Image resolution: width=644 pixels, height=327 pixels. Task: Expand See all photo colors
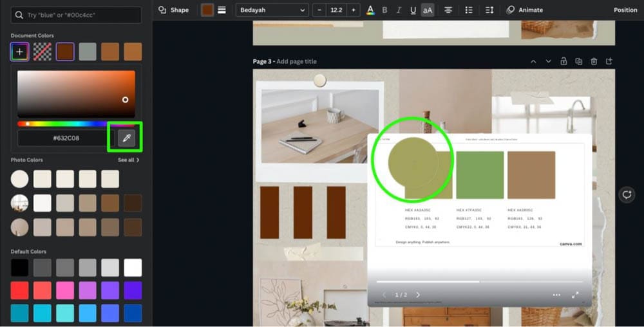pyautogui.click(x=128, y=160)
